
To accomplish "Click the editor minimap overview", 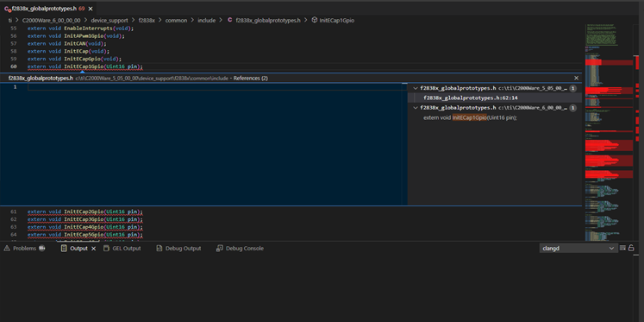I will click(x=610, y=131).
